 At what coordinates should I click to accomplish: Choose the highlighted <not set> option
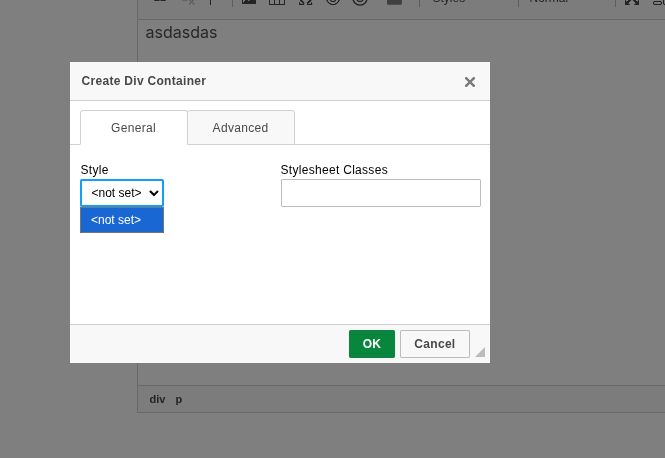[x=122, y=220]
